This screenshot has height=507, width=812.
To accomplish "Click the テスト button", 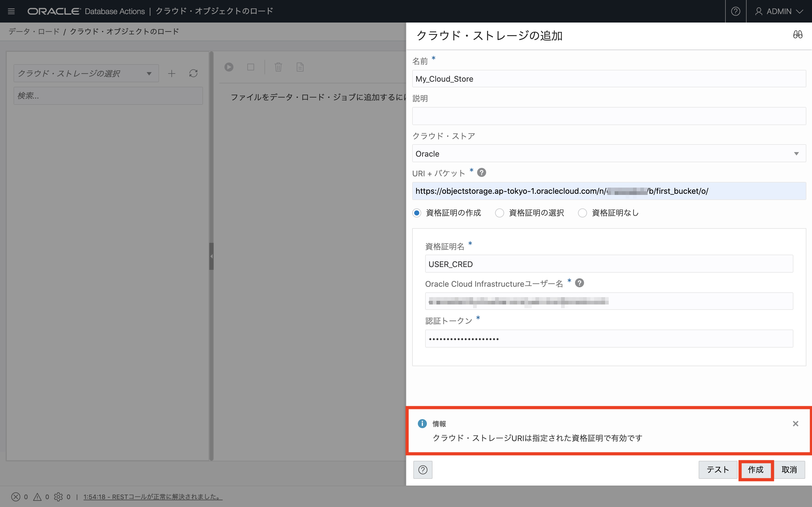I will (717, 470).
